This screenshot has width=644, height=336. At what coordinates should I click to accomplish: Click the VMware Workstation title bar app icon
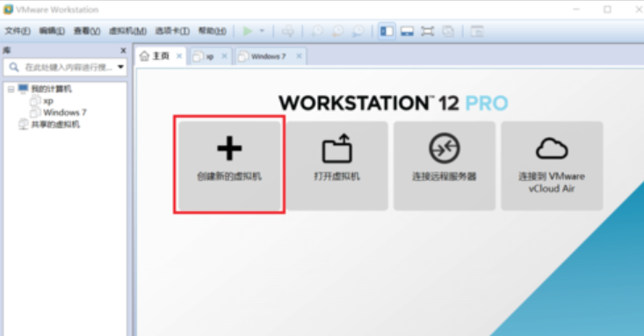click(8, 10)
